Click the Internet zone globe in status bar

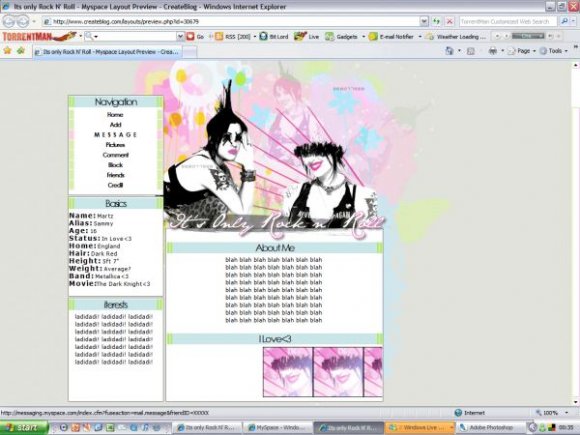(458, 412)
